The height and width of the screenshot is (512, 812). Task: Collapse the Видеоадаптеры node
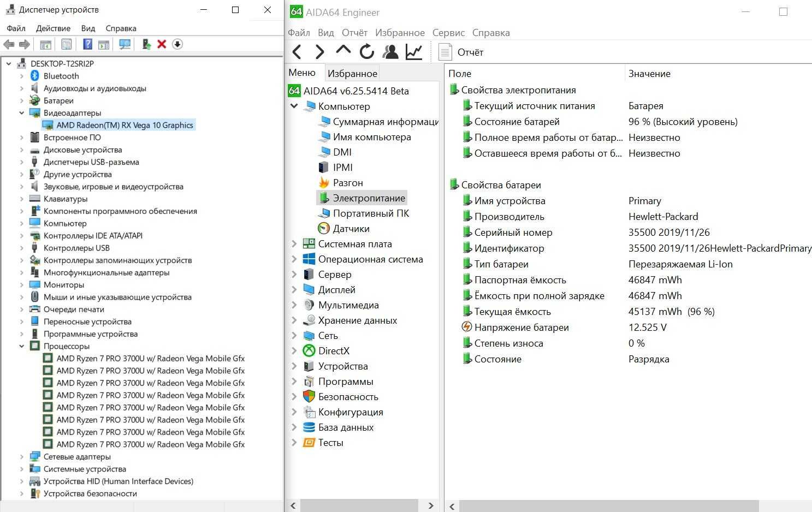coord(22,113)
